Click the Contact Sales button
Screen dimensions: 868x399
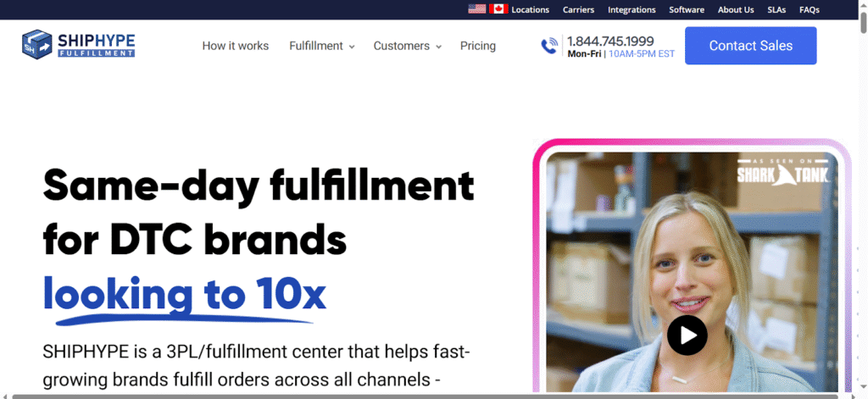tap(751, 46)
